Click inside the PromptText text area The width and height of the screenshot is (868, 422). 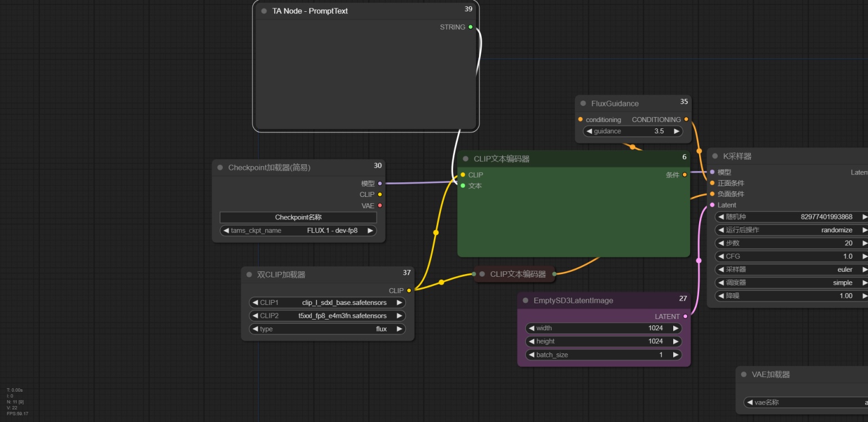[x=365, y=79]
